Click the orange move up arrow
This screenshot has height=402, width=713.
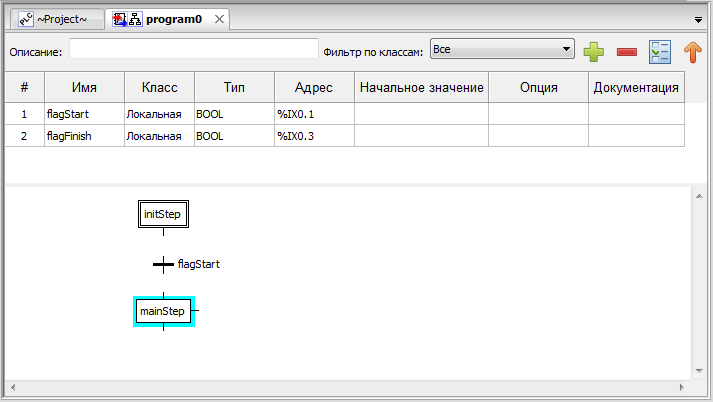(692, 51)
